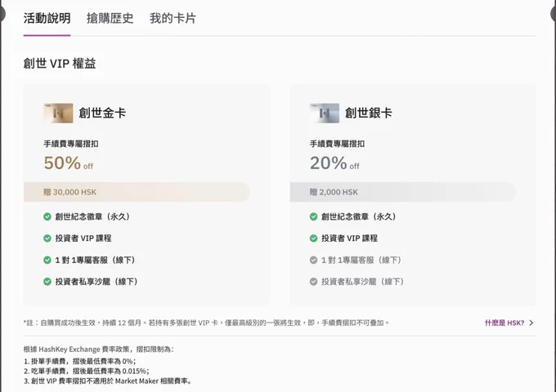Click the 贈 2,000 HSK banner
The height and width of the screenshot is (392, 556).
[403, 192]
